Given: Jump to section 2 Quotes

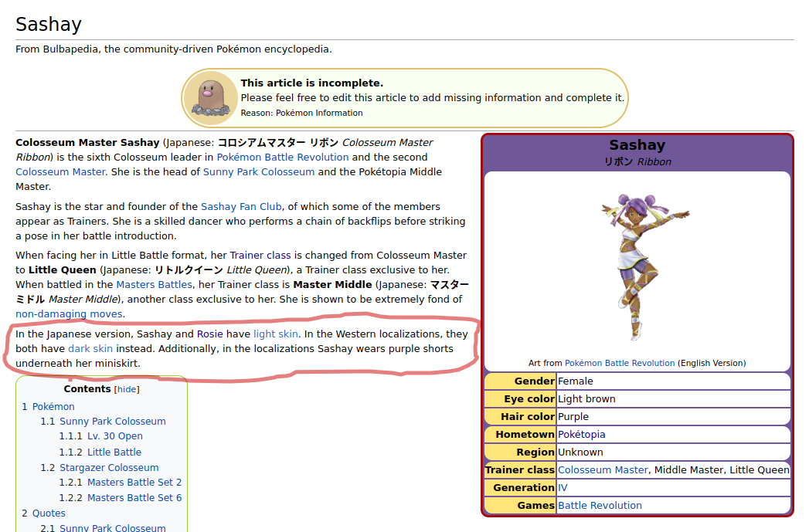Looking at the screenshot, I should pyautogui.click(x=43, y=513).
